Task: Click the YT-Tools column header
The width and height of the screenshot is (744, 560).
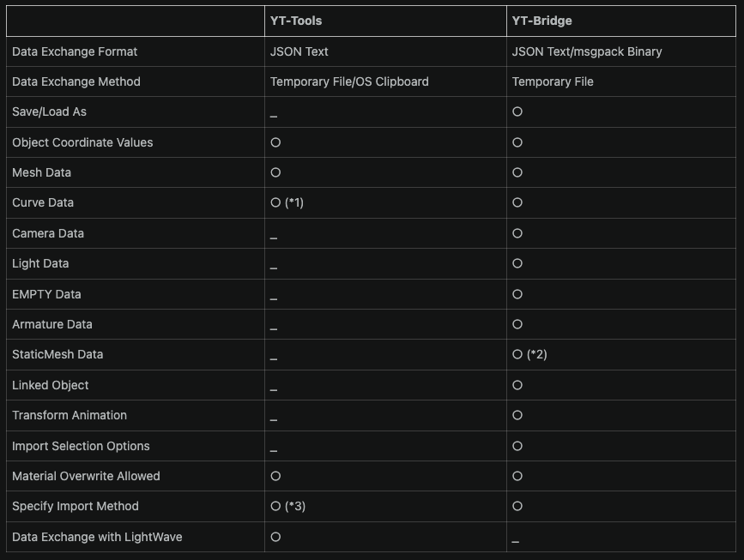Action: 295,21
